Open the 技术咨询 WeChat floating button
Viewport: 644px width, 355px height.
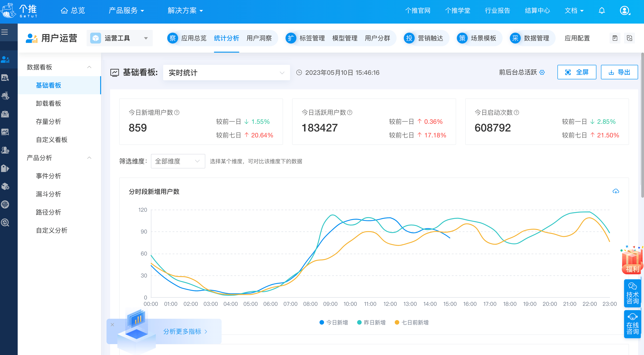pyautogui.click(x=632, y=293)
